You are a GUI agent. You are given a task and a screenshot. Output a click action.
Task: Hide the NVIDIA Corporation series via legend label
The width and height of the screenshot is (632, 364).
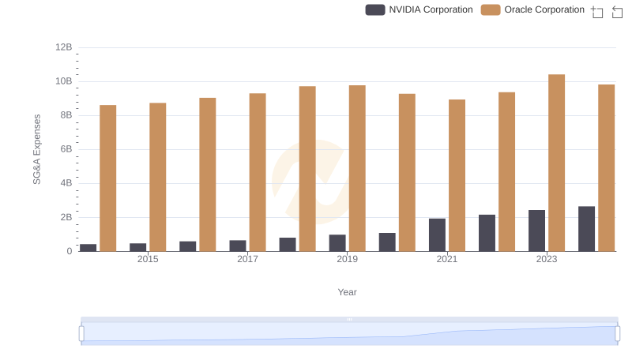pos(431,9)
